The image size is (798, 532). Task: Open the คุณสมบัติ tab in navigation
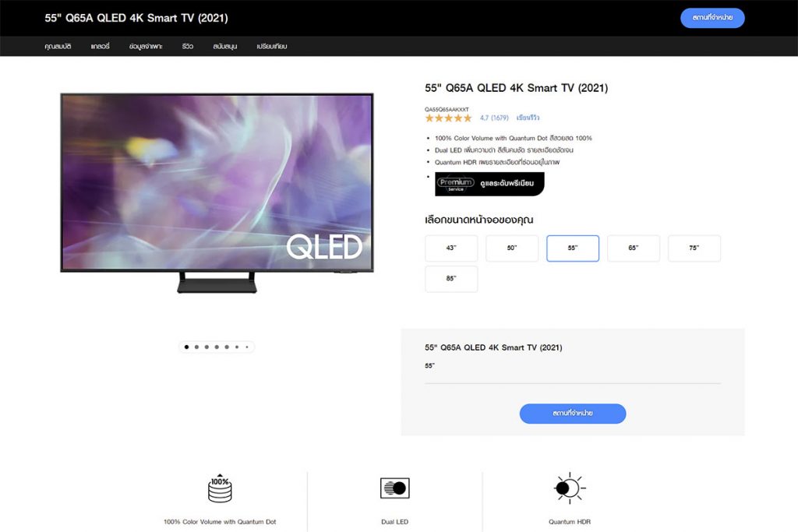point(58,46)
